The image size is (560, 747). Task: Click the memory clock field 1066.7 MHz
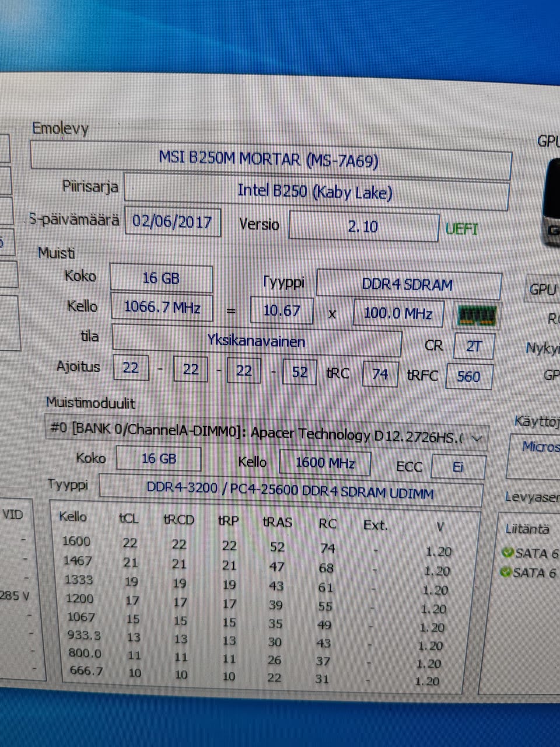coord(162,307)
